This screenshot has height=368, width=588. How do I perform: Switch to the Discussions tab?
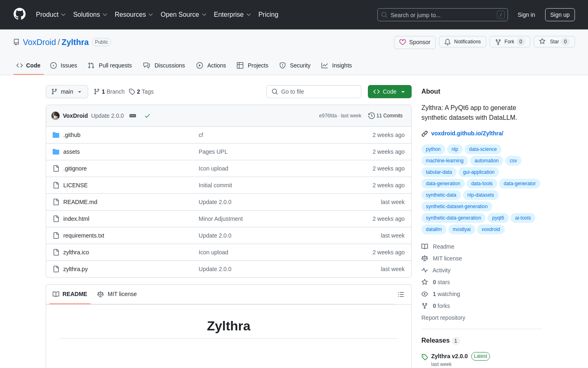coord(164,65)
